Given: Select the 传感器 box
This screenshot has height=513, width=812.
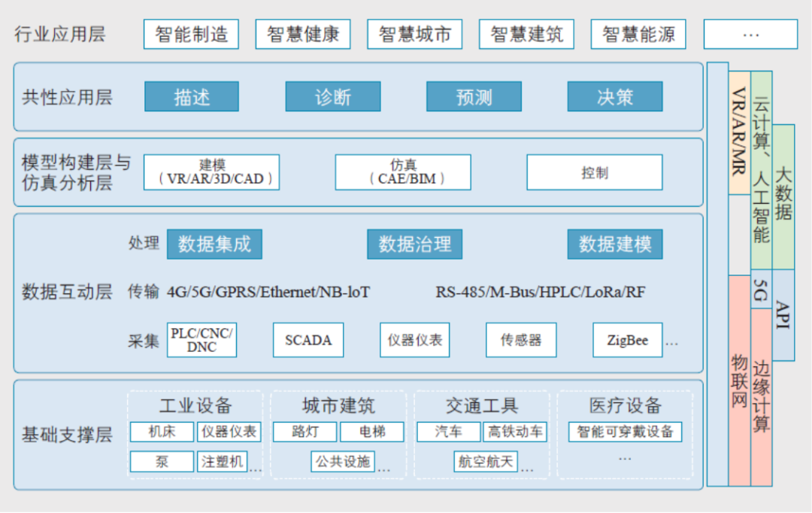Looking at the screenshot, I should [x=521, y=340].
